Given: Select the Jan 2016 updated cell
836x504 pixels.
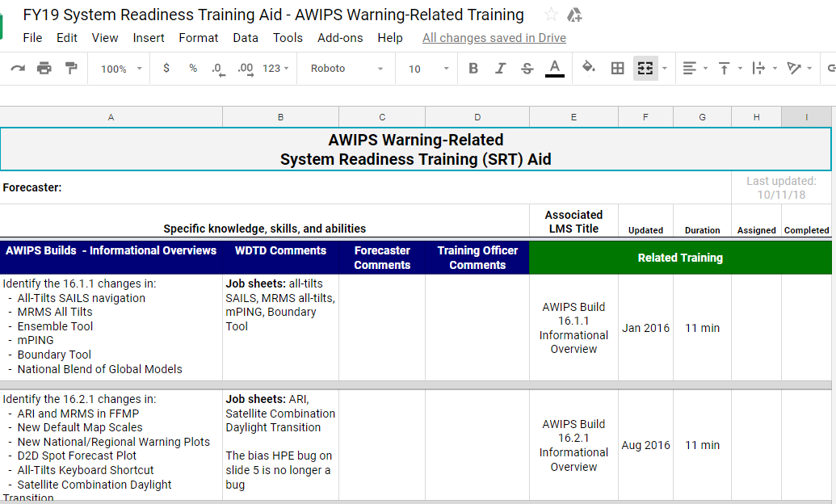Looking at the screenshot, I should [645, 328].
